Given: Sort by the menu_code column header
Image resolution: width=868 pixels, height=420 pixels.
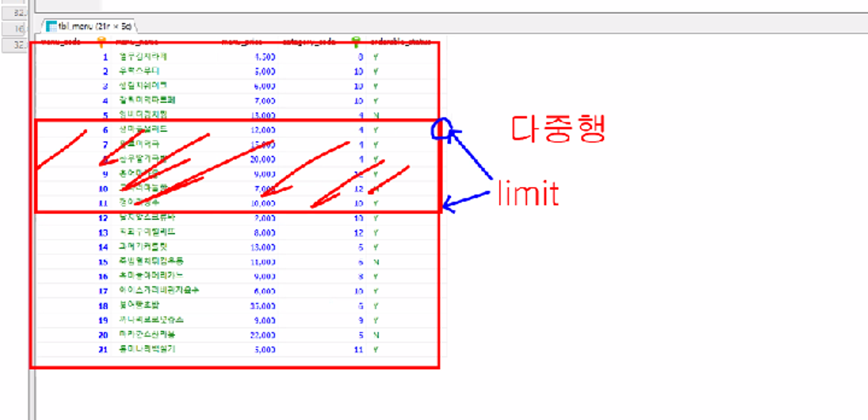Looking at the screenshot, I should pos(60,42).
